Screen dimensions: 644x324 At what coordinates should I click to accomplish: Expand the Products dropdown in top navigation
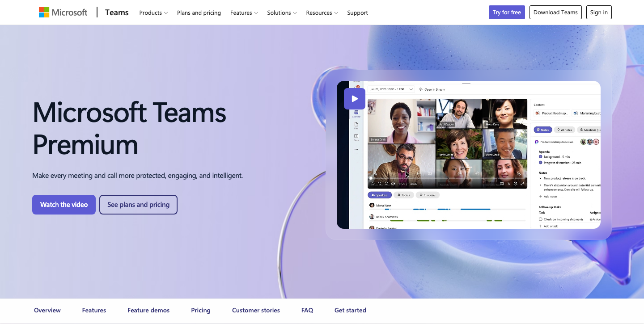click(153, 13)
